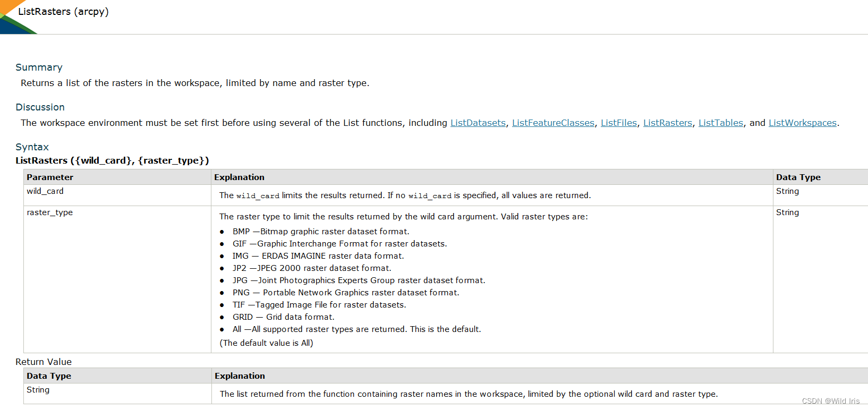This screenshot has height=409, width=868.
Task: Click the ListRasters hyperlink in Discussion
Action: coord(668,123)
